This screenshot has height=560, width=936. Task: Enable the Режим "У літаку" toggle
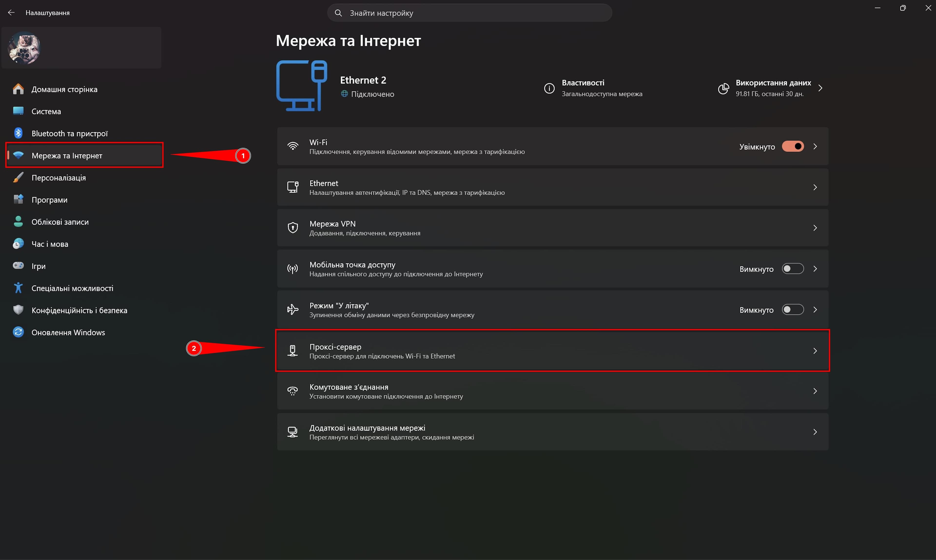(793, 309)
